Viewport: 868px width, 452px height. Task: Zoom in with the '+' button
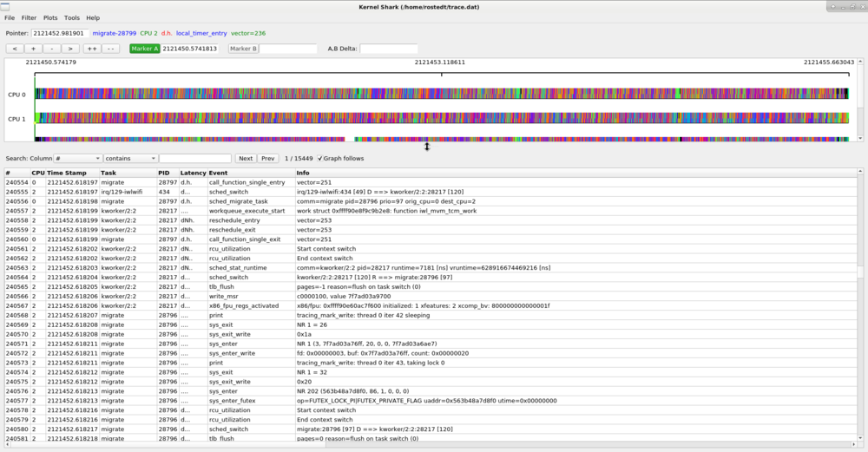[33, 49]
